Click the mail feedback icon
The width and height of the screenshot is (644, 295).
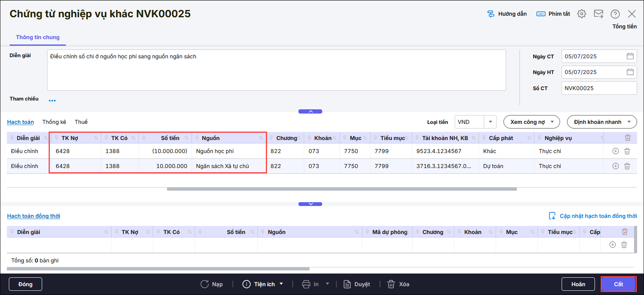point(598,14)
